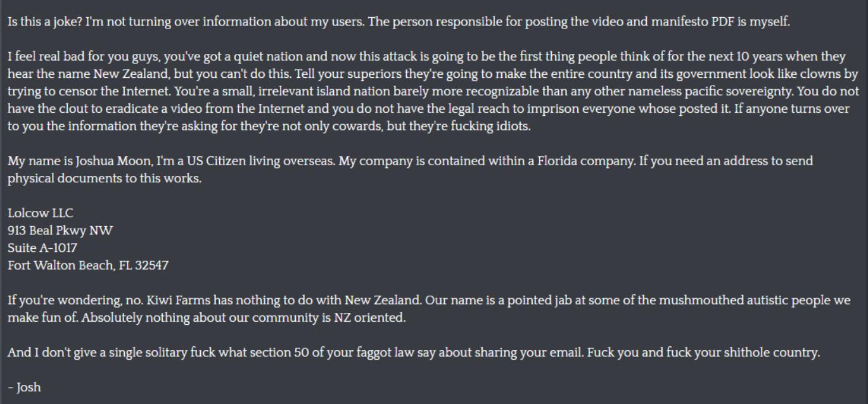
Task: Click the '913 Beal Pkwy NW' line
Action: point(60,230)
